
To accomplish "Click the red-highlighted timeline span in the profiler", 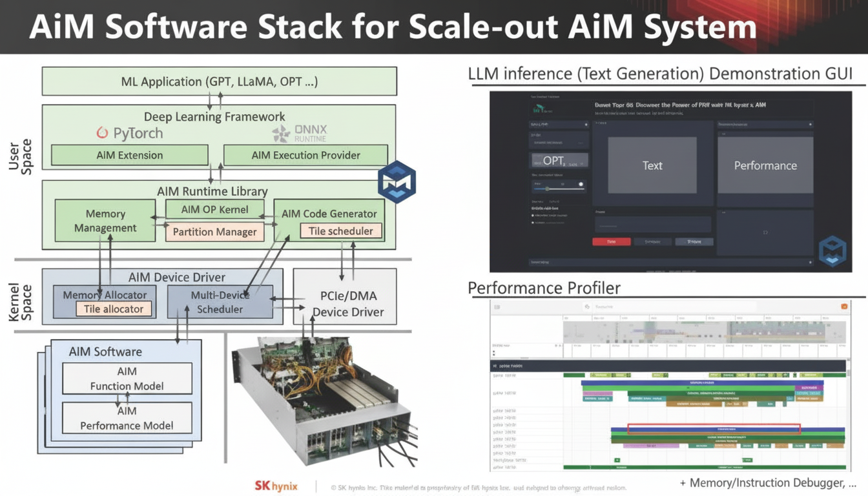I will pyautogui.click(x=715, y=428).
